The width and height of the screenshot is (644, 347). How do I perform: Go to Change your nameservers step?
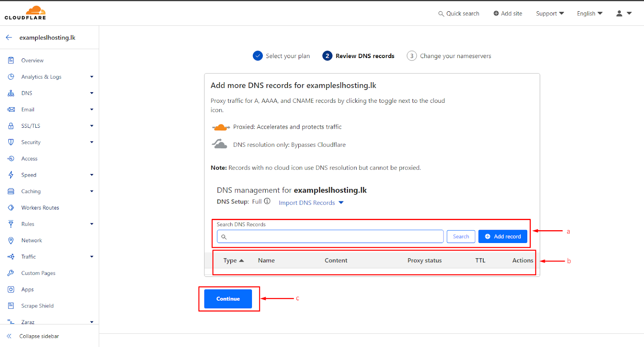(x=449, y=56)
